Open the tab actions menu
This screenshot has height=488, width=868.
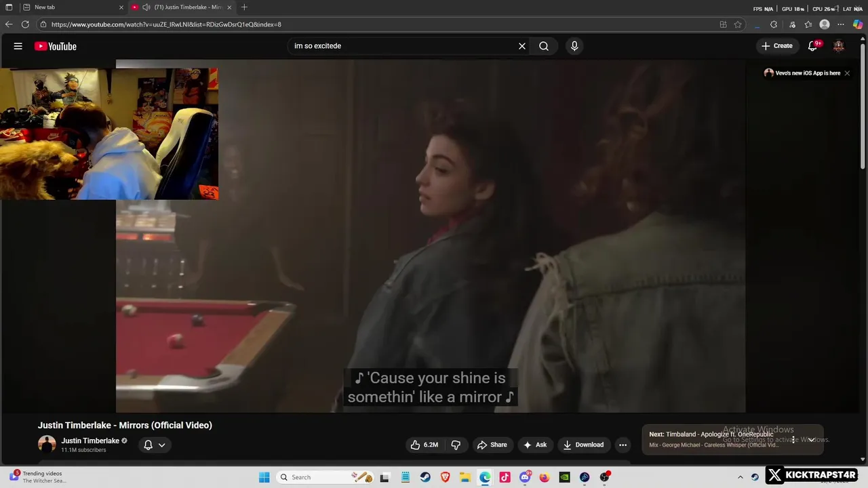coord(9,7)
